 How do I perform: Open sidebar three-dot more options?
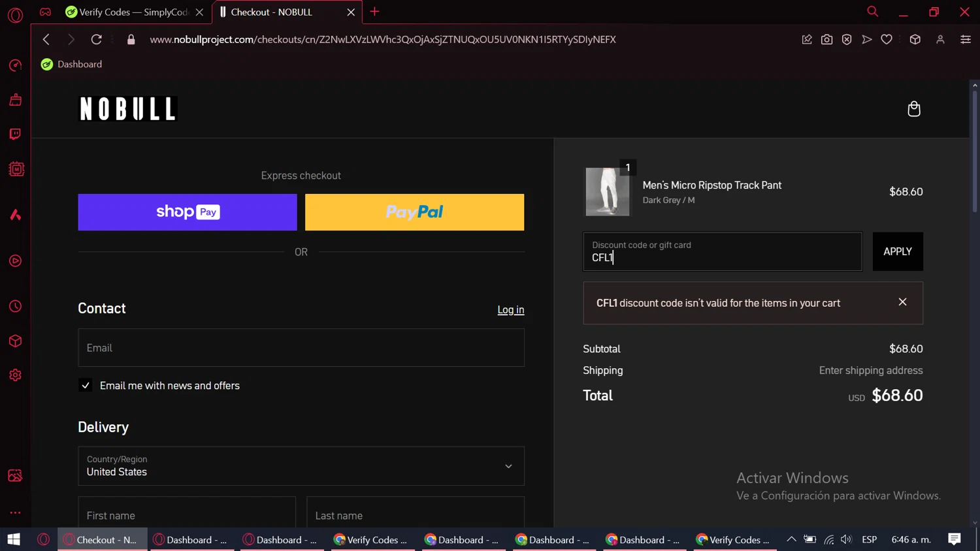(15, 513)
